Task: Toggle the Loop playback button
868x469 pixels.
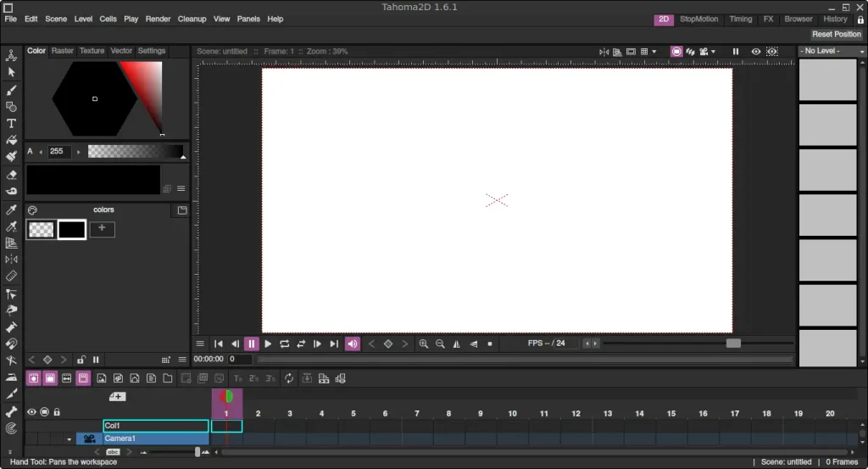Action: pyautogui.click(x=285, y=343)
